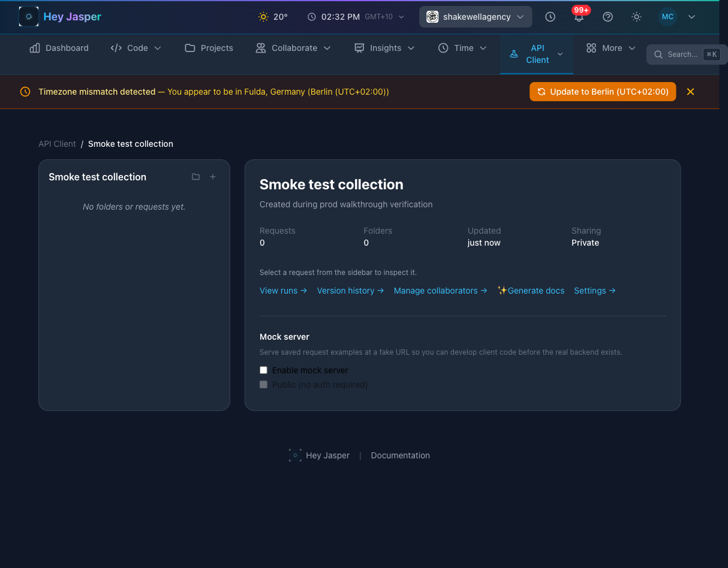Open the View runs link

tap(283, 291)
